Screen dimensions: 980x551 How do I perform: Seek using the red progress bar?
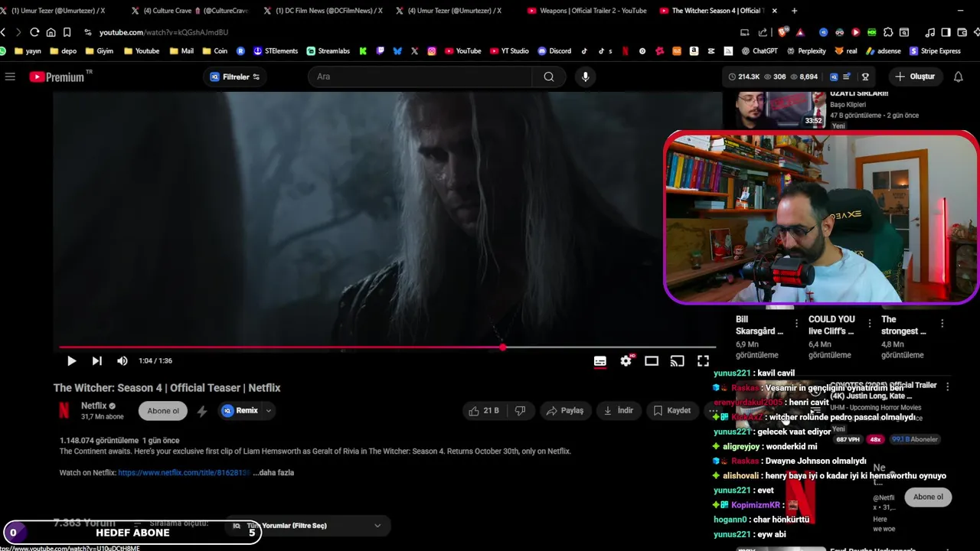click(387, 347)
